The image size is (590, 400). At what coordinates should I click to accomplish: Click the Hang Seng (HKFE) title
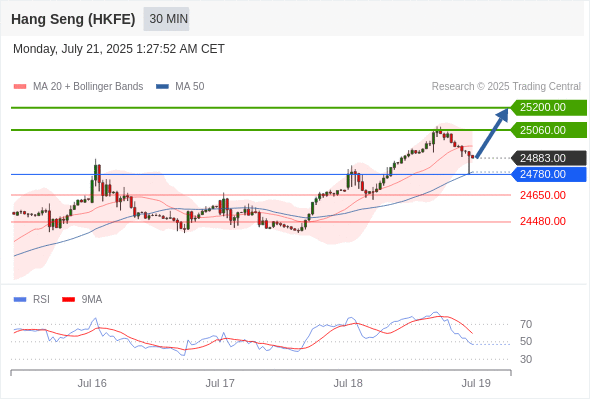(73, 19)
